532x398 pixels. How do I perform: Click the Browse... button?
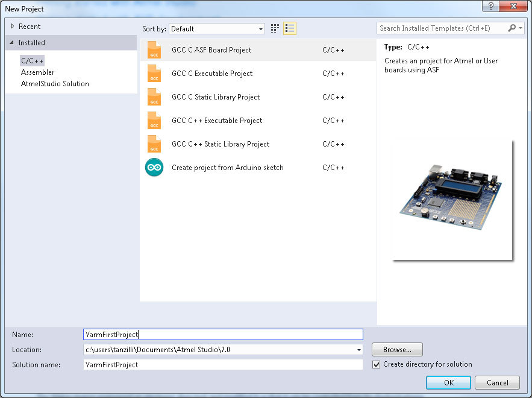397,349
